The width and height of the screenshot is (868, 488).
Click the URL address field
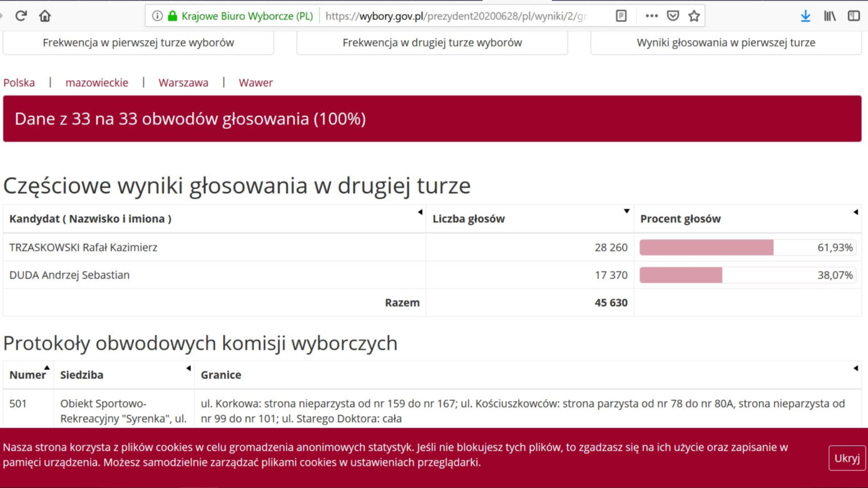pyautogui.click(x=457, y=16)
